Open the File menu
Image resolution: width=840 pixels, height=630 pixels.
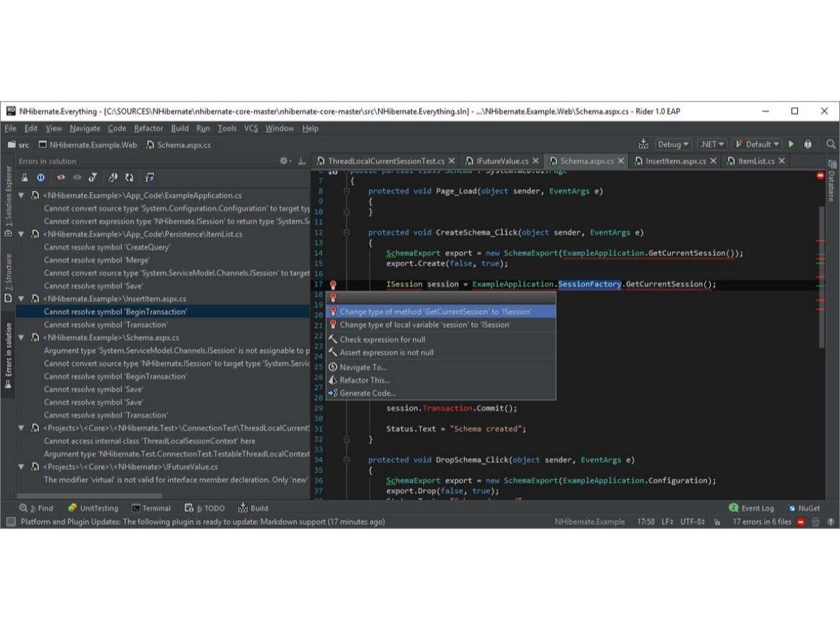10,128
